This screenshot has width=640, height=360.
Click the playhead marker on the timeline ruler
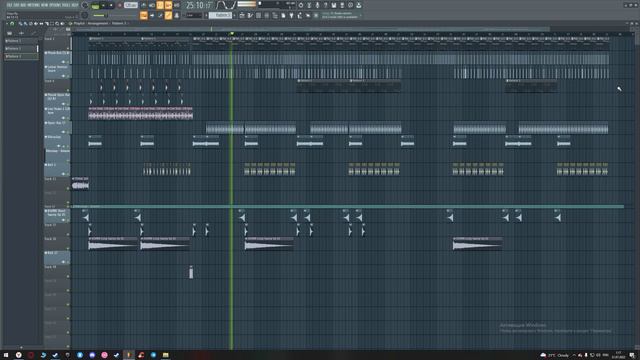pos(232,33)
